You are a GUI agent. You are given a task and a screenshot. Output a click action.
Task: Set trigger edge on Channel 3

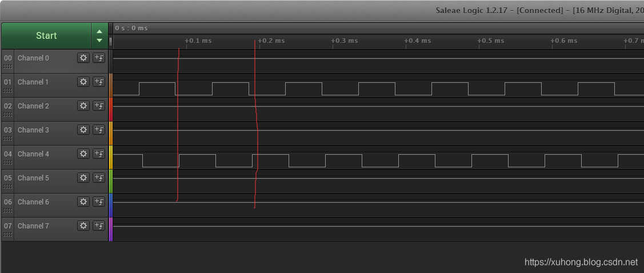pos(98,130)
